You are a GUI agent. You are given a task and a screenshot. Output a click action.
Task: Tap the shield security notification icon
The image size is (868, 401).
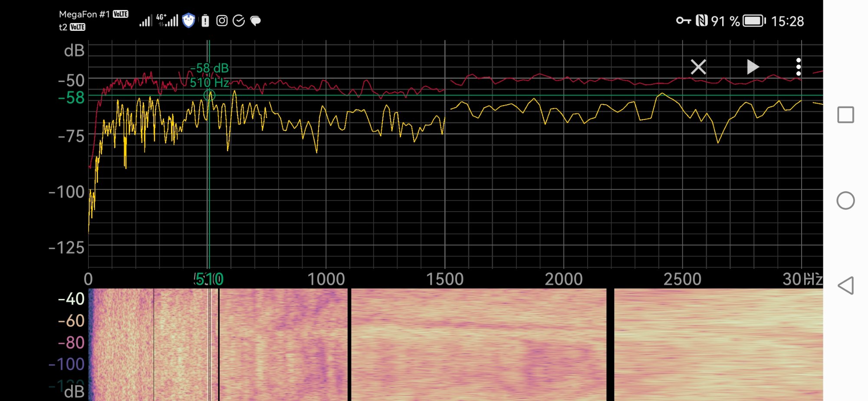point(188,20)
